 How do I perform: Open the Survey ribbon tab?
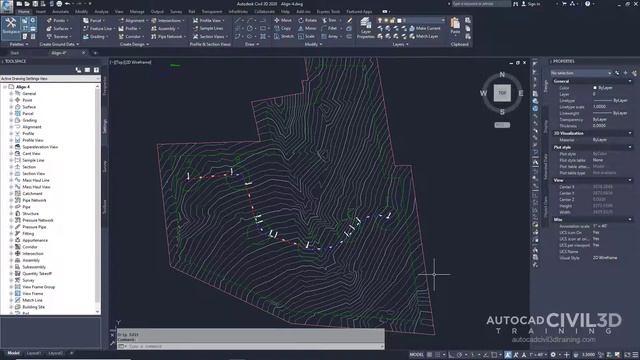176,12
